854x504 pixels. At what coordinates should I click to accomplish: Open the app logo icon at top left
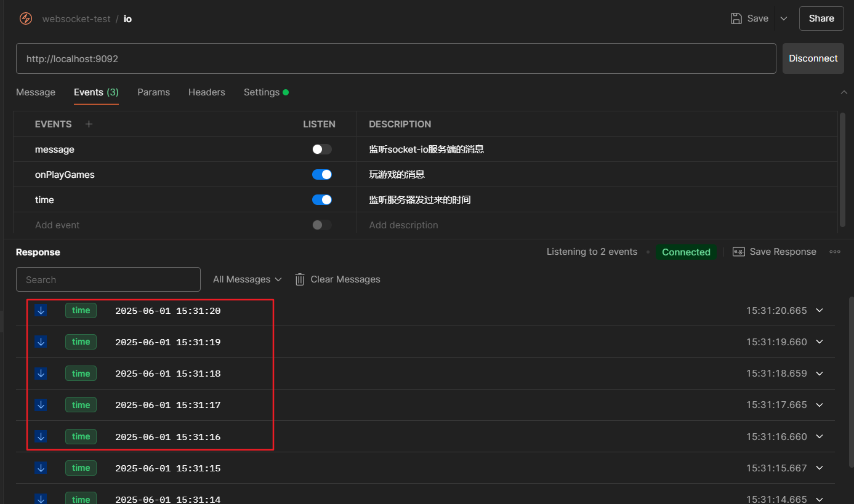point(25,18)
